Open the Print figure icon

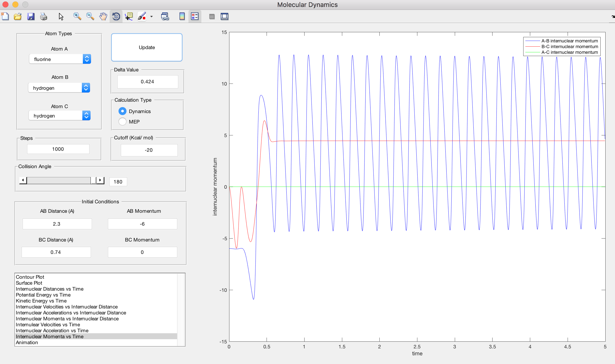click(44, 17)
